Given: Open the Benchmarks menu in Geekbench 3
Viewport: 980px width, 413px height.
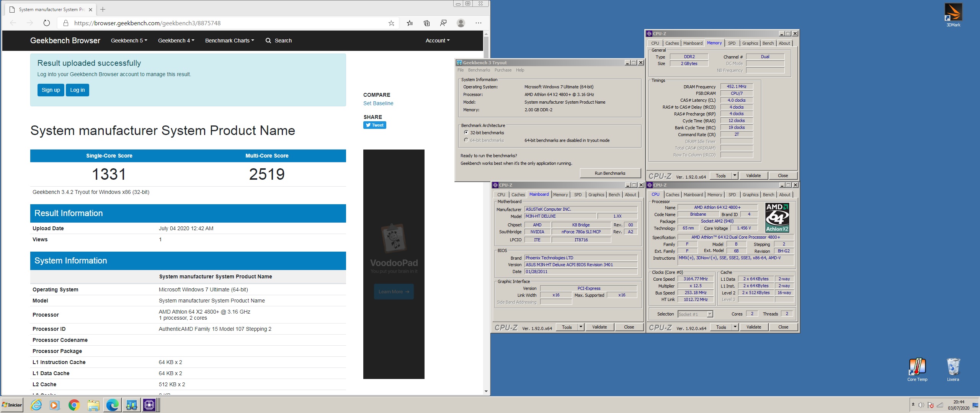Looking at the screenshot, I should point(479,70).
